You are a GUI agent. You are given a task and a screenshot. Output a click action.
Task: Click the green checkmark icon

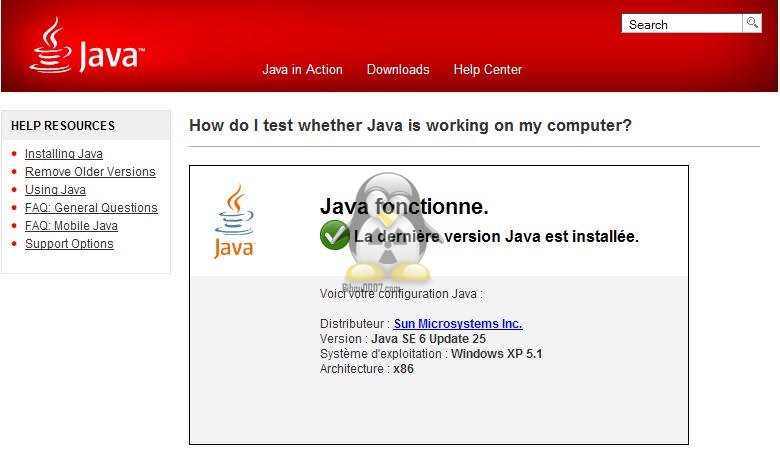[x=334, y=235]
